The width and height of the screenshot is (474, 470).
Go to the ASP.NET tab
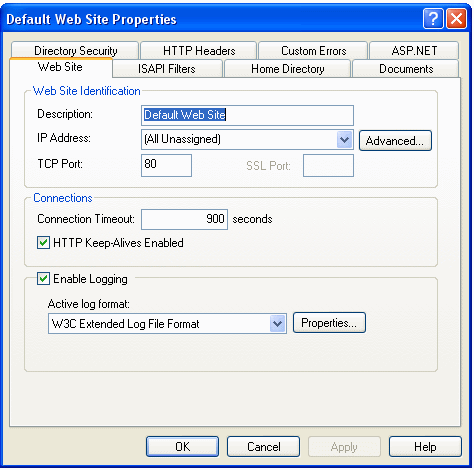click(x=414, y=51)
